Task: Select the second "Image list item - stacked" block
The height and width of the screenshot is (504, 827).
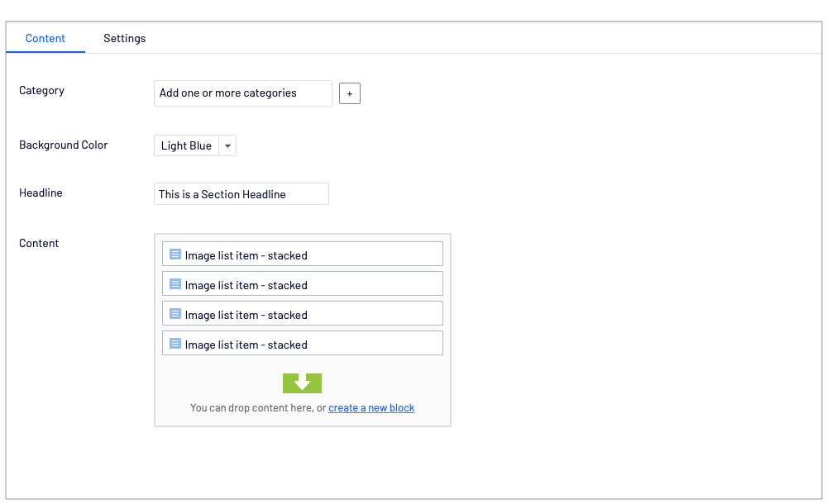Action: coord(303,284)
